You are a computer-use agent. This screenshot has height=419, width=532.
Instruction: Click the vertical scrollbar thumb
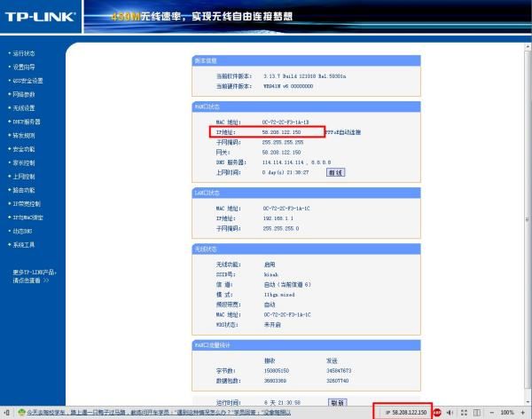click(528, 219)
